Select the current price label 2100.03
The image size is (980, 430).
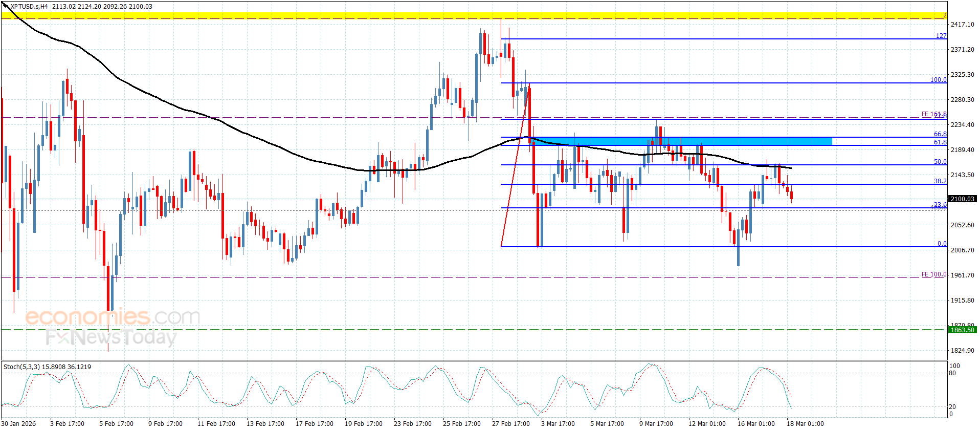click(x=962, y=199)
